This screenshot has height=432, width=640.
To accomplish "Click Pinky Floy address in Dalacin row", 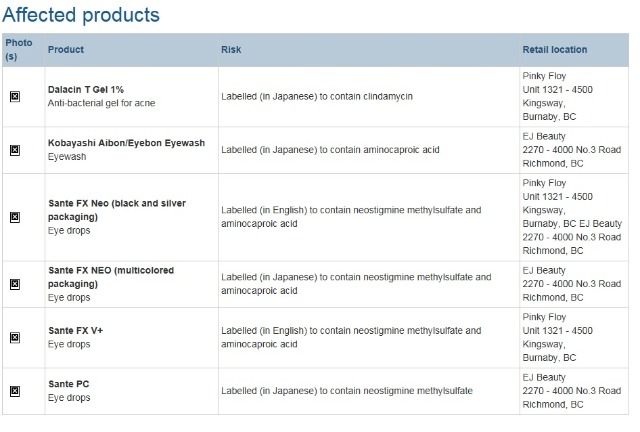I will click(557, 96).
